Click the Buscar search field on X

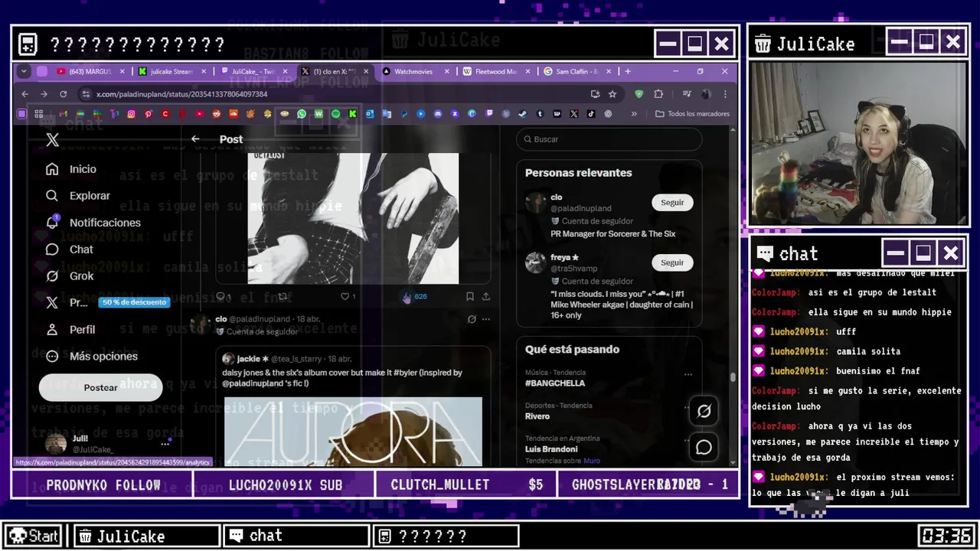tap(609, 139)
